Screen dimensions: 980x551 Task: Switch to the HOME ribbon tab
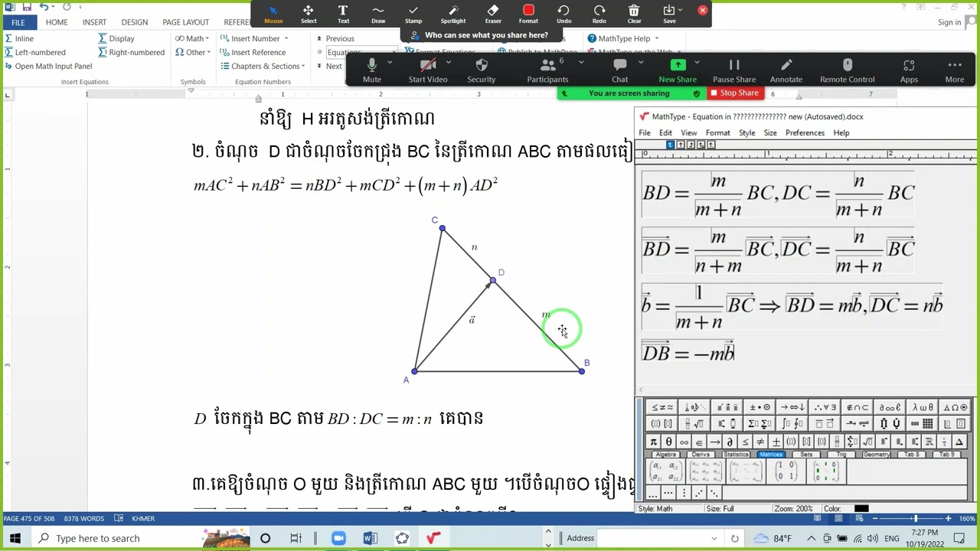click(x=57, y=22)
